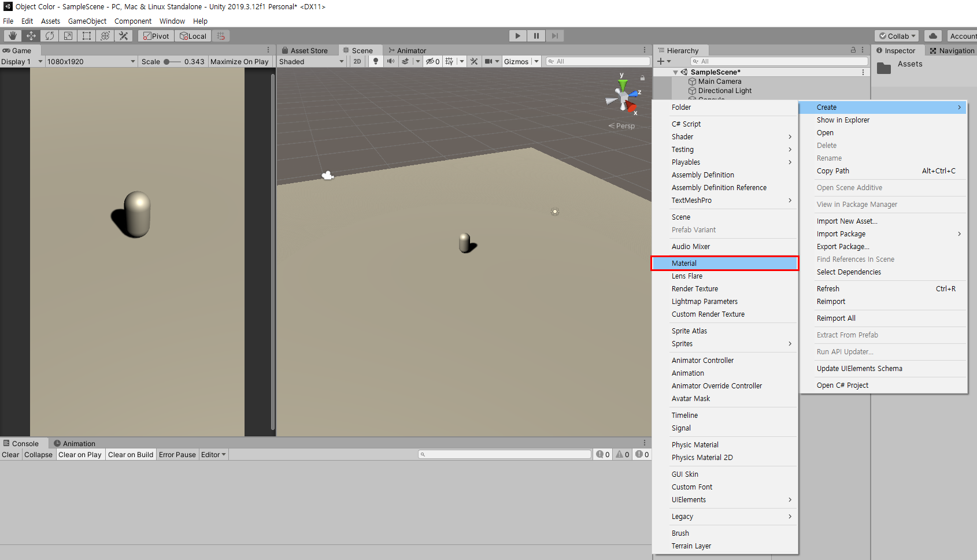The height and width of the screenshot is (560, 977).
Task: Adjust the Game view Scale slider
Action: tap(172, 61)
